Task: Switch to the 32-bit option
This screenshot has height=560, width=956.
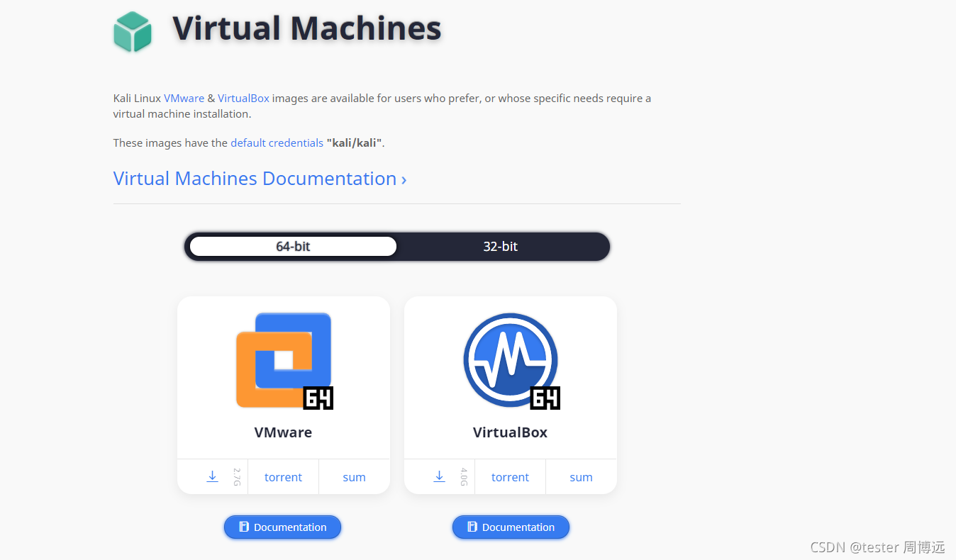Action: click(501, 247)
